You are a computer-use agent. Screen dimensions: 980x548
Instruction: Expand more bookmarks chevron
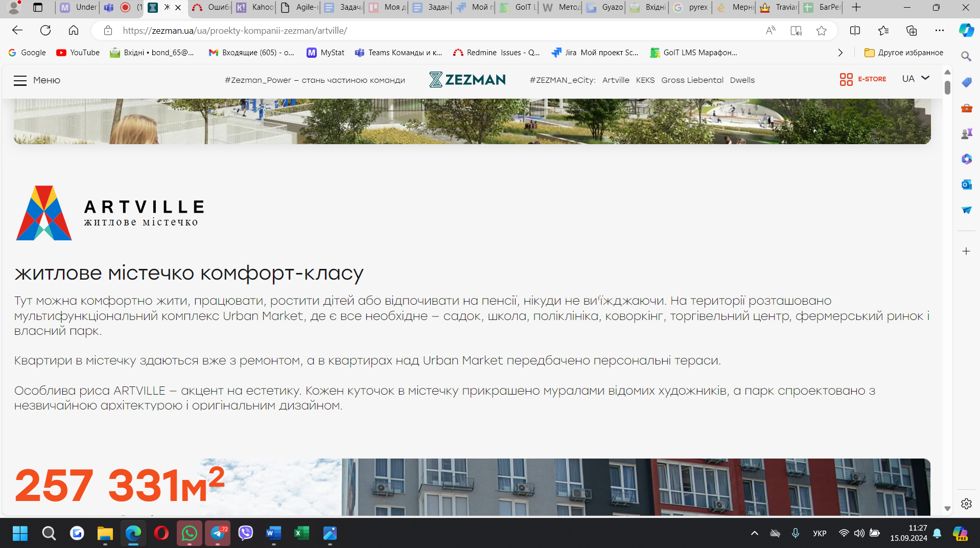click(x=840, y=53)
